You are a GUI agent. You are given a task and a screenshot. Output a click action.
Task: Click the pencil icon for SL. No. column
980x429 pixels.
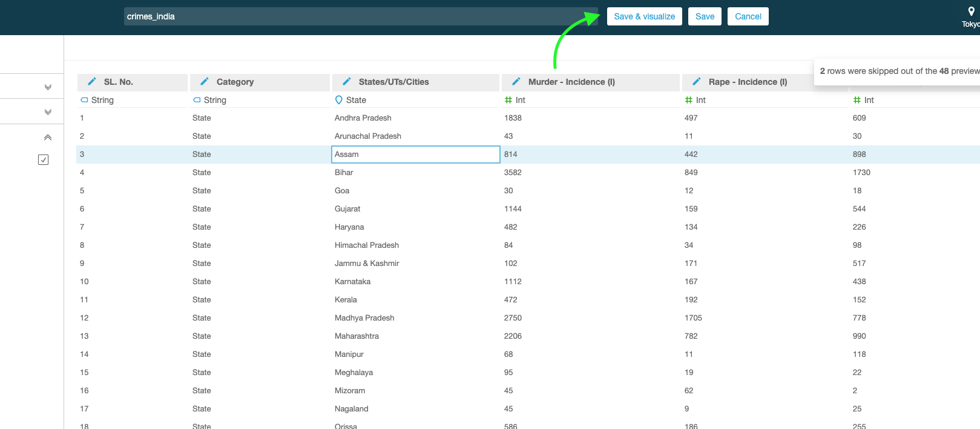pyautogui.click(x=92, y=82)
